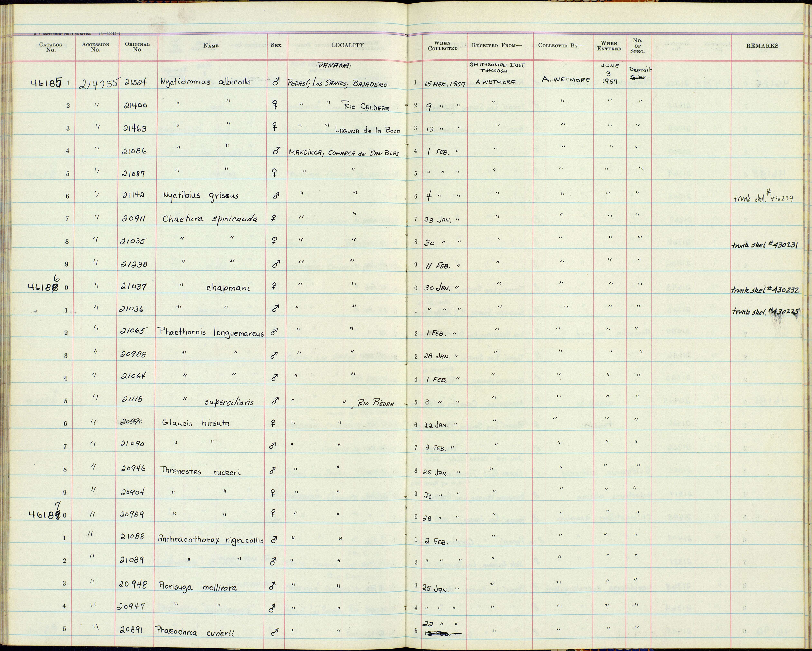Select the name Threnestes ruckeri

click(200, 471)
